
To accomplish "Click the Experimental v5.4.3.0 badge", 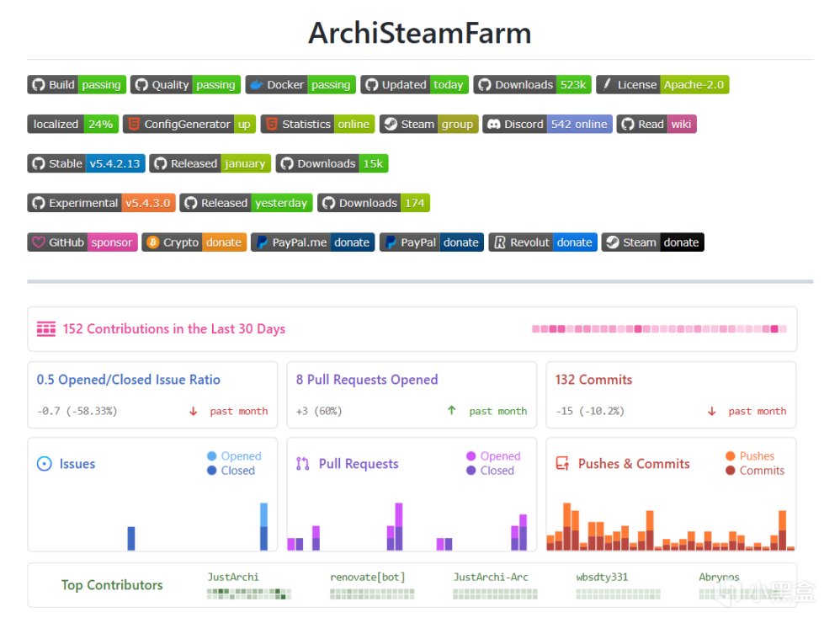I will pos(101,203).
